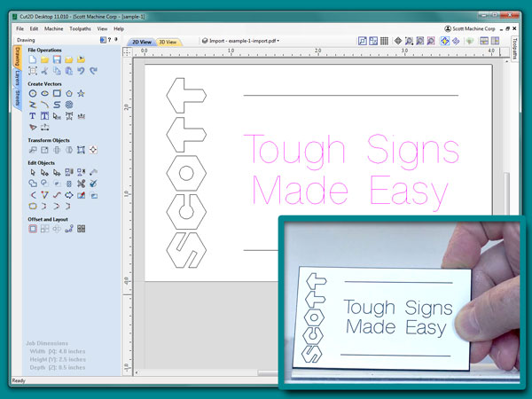Select the Draw Rectangle tool

[x=57, y=94]
